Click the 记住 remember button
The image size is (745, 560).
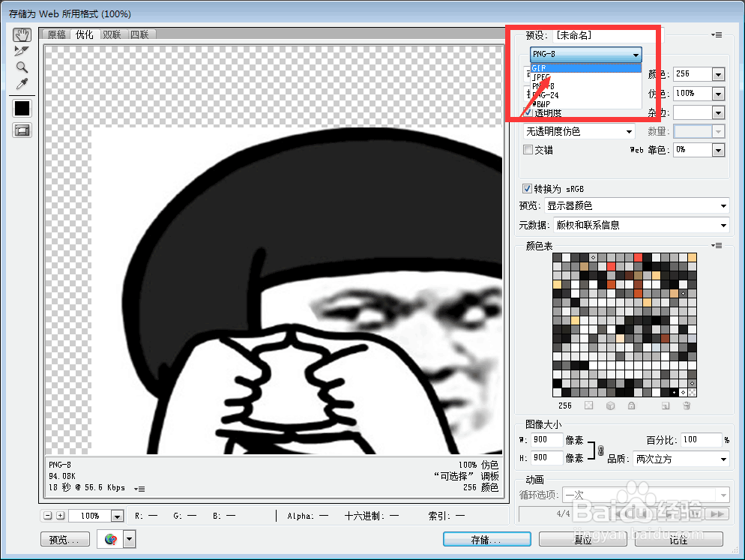pos(679,540)
